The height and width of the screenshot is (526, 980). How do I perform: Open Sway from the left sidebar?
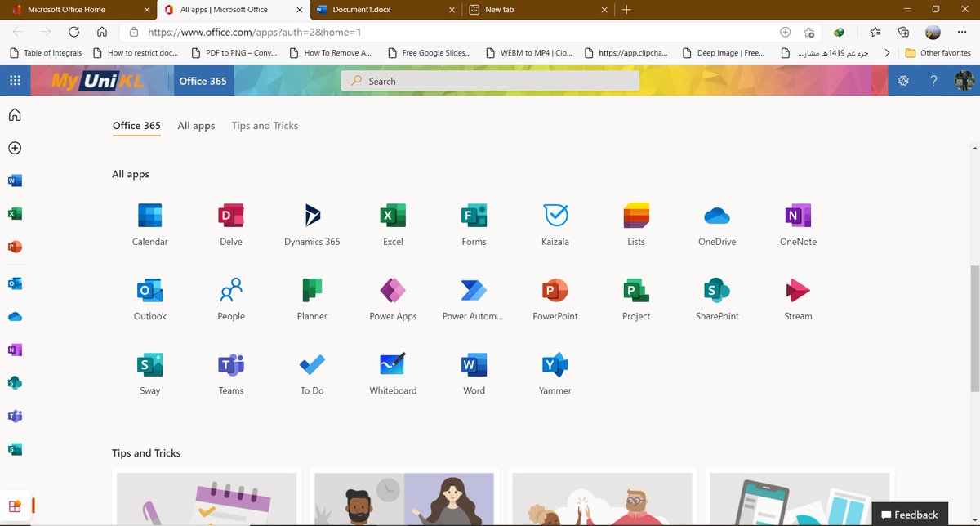pyautogui.click(x=15, y=449)
